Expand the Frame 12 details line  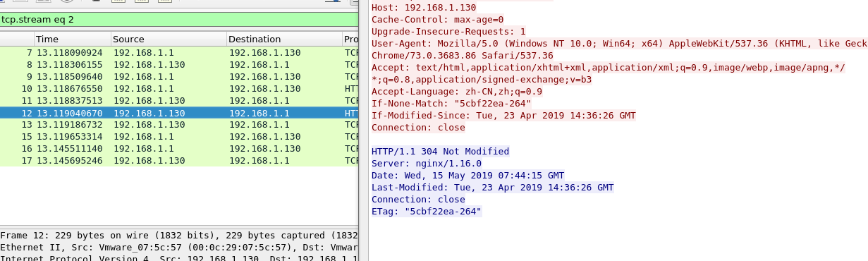tap(179, 236)
